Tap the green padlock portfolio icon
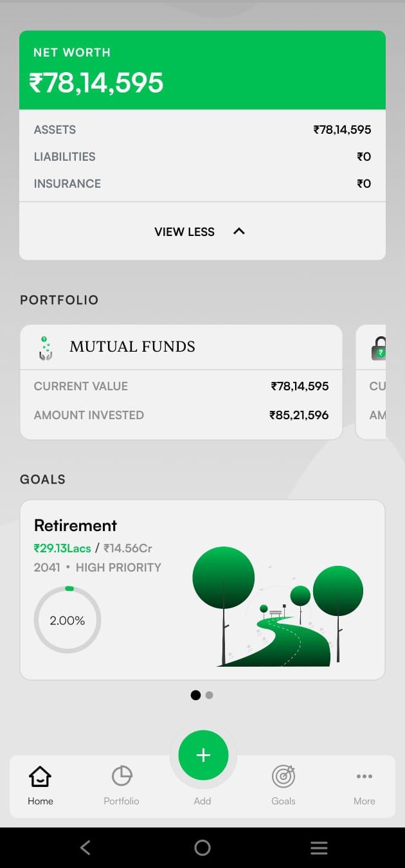Image resolution: width=405 pixels, height=868 pixels. [379, 349]
